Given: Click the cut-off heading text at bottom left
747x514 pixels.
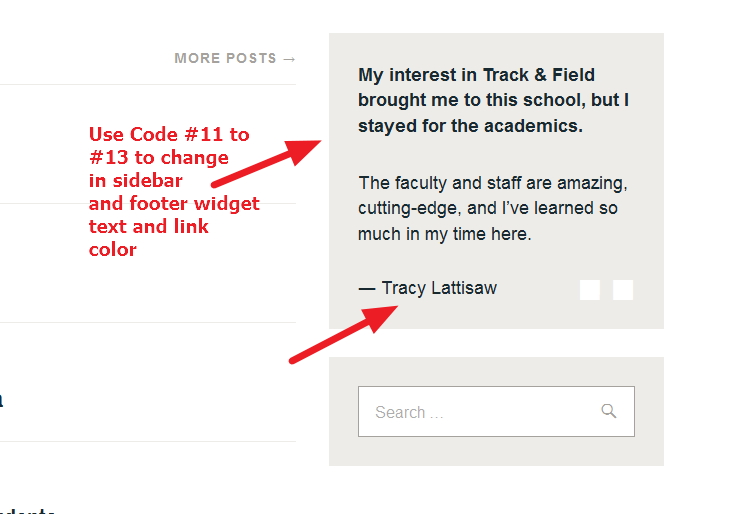Looking at the screenshot, I should (25, 510).
